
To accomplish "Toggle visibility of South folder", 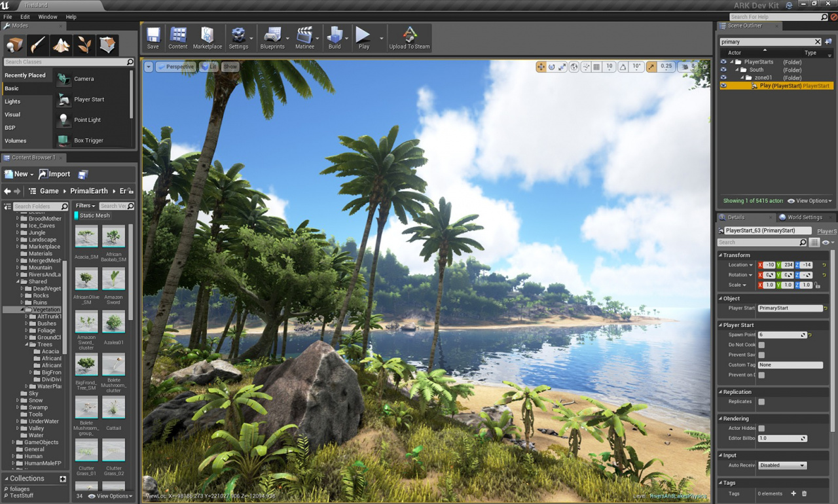I will 723,70.
